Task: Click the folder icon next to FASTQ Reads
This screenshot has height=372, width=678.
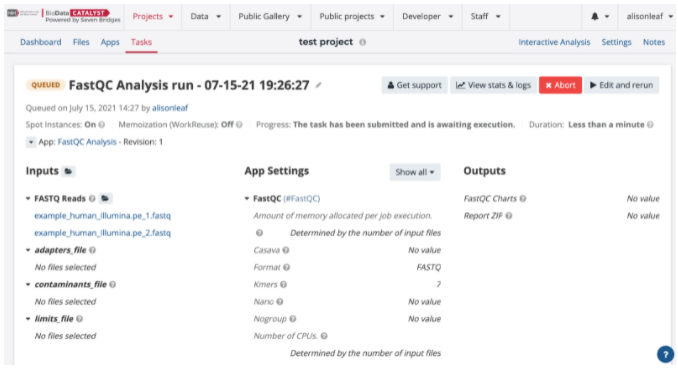Action: coord(105,199)
